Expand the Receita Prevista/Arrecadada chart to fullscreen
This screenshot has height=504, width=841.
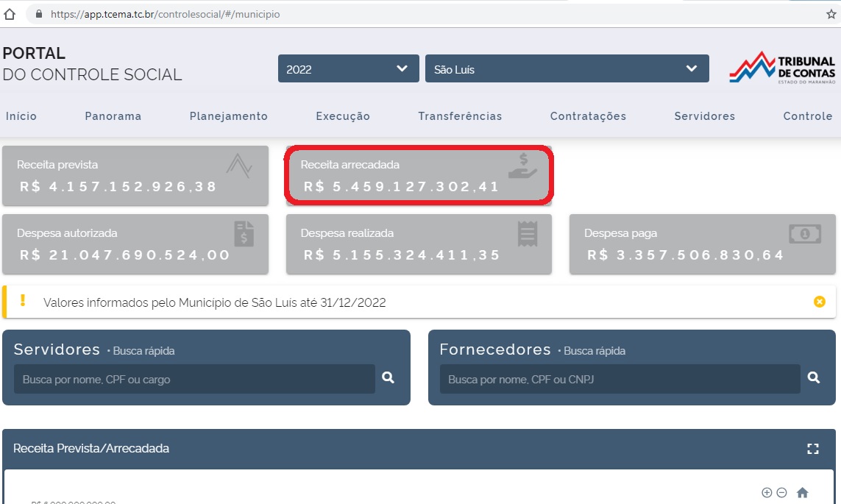coord(813,449)
